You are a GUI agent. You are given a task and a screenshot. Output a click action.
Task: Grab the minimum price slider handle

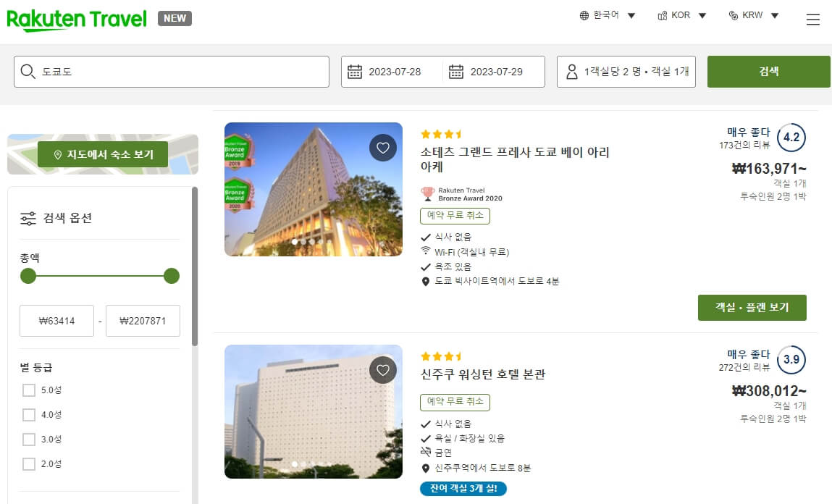[28, 276]
